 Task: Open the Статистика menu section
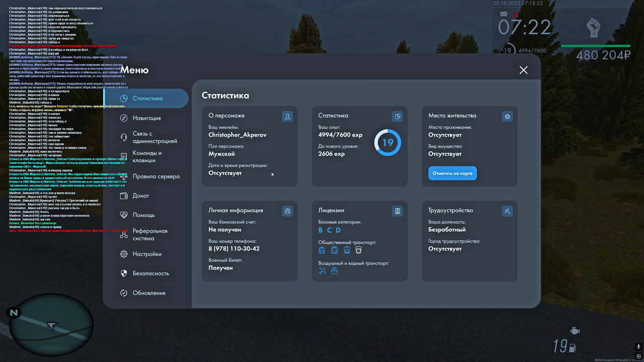146,99
